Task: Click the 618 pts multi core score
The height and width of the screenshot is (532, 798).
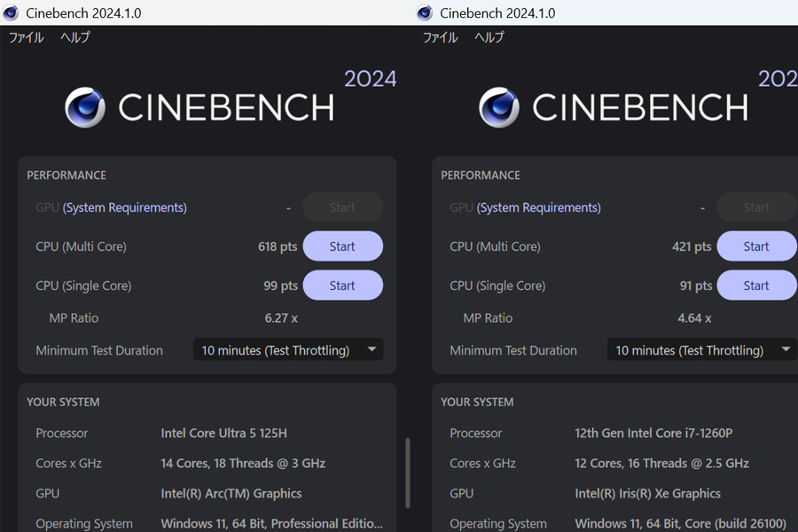Action: pyautogui.click(x=278, y=246)
